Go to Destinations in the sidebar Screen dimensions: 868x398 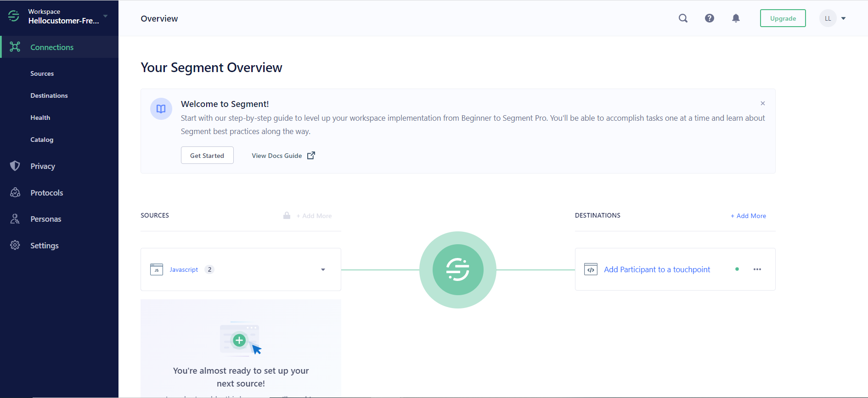[x=49, y=95]
